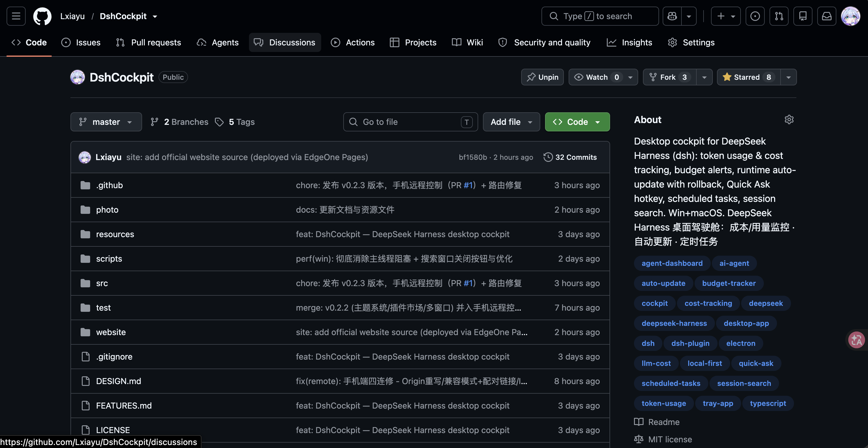
Task: Go to GitHub home via Octocat logo
Action: tap(42, 16)
